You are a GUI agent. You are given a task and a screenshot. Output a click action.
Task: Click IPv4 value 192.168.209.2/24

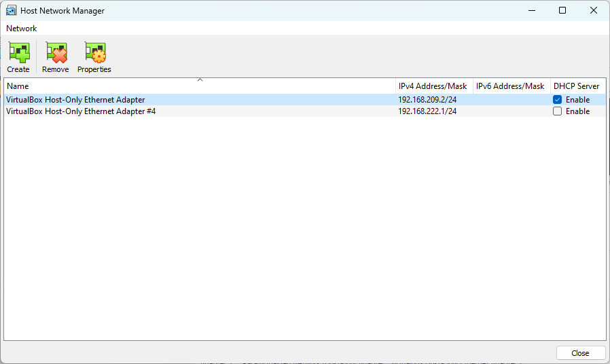tap(427, 100)
